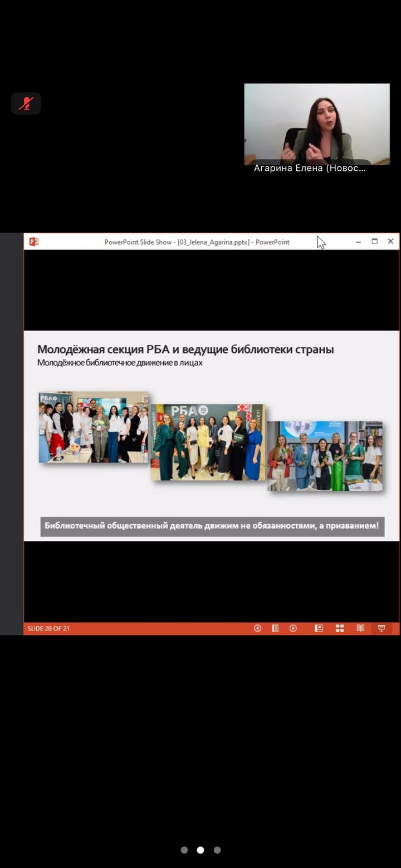Switch to Normal view in status bar
Viewport: 401px width, 868px height.
coord(319,628)
